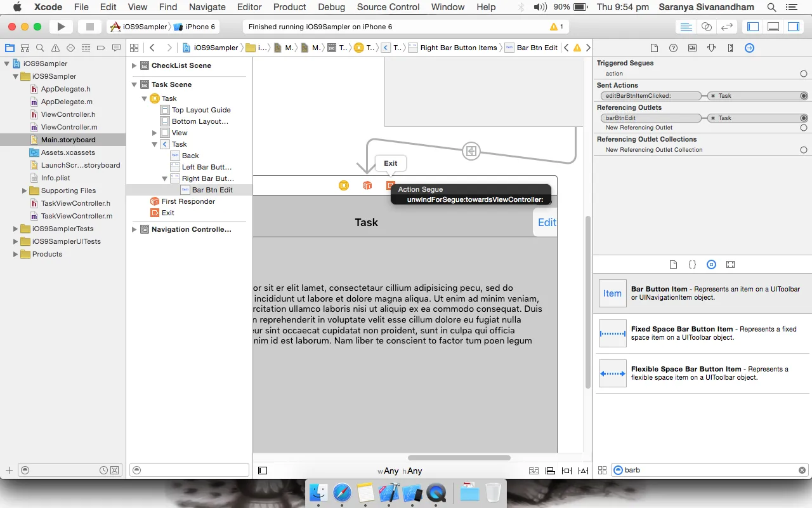Toggle the Debug area visibility
This screenshot has width=812, height=508.
click(x=773, y=27)
